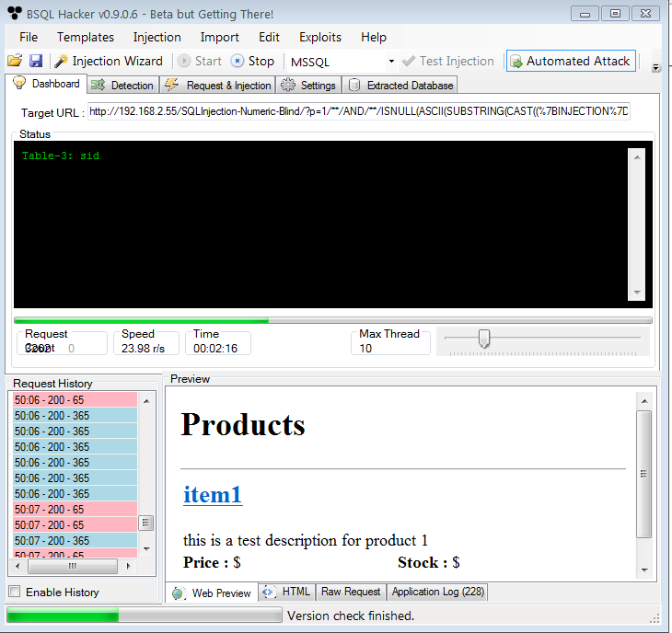Open file using the folder icon

pos(15,61)
